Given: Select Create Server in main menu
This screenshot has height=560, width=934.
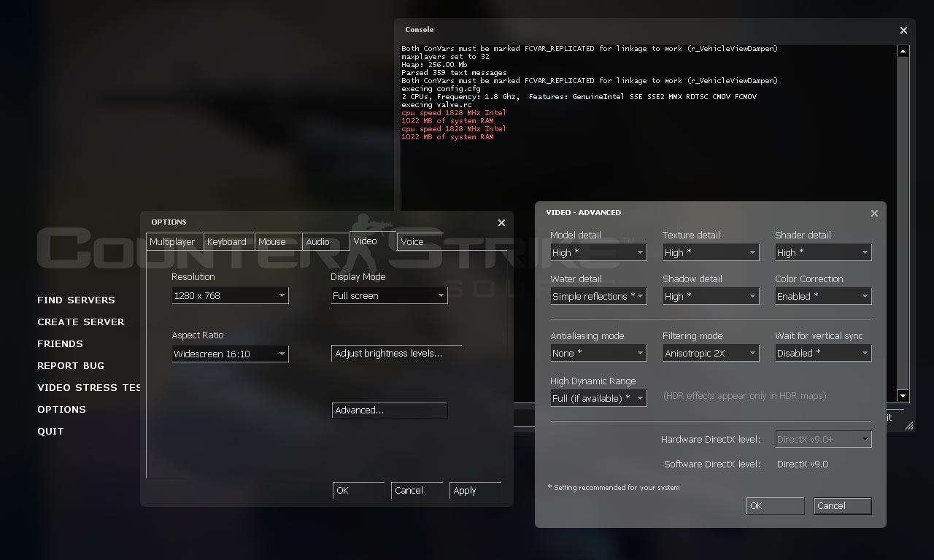Looking at the screenshot, I should [x=81, y=322].
